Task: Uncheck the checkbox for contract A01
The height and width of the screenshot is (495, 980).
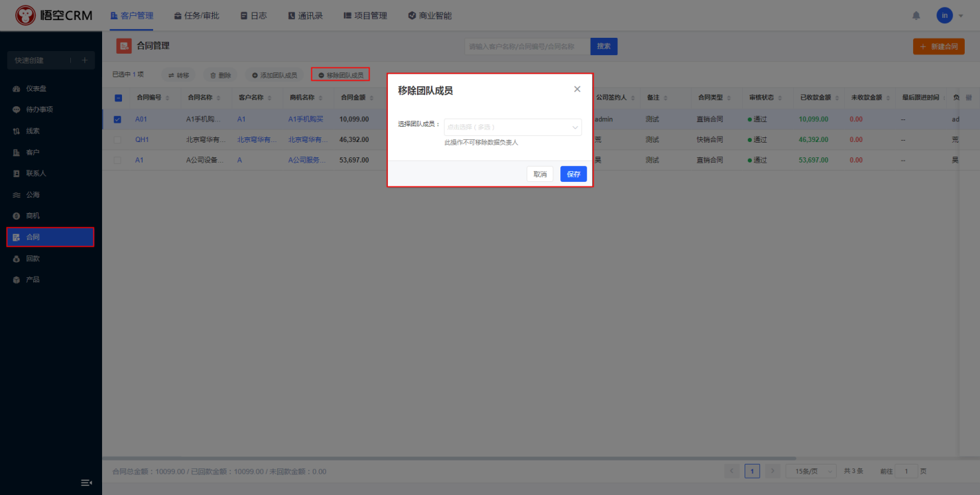Action: click(117, 119)
